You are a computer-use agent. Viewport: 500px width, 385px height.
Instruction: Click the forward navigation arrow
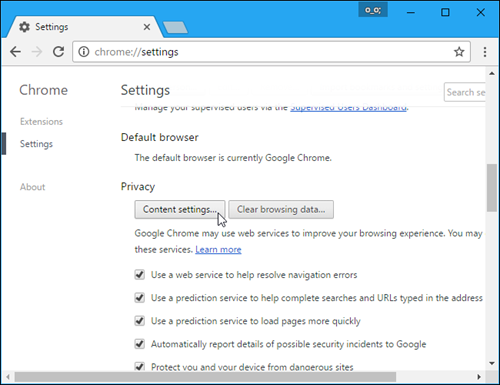37,52
